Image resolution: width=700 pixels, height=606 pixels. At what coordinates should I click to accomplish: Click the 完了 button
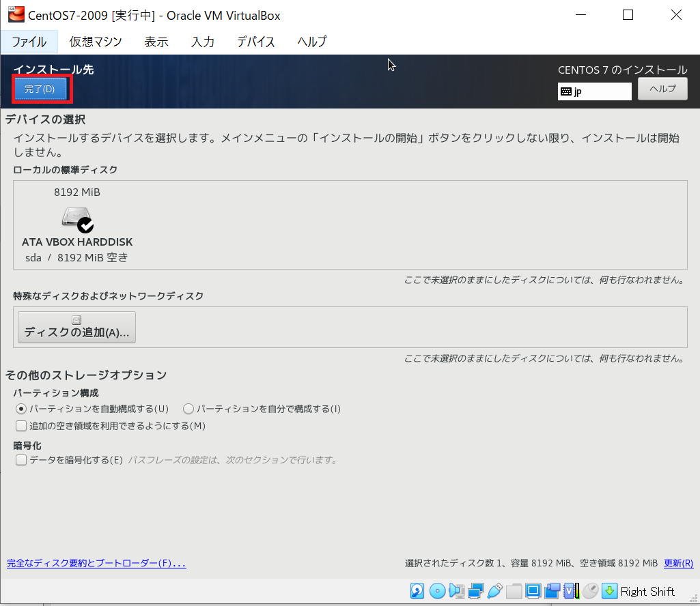pyautogui.click(x=41, y=89)
